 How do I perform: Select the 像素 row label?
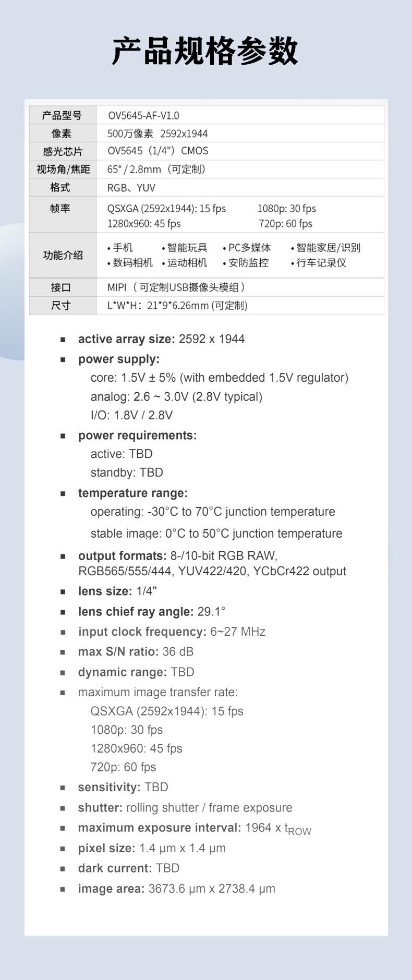tap(62, 134)
